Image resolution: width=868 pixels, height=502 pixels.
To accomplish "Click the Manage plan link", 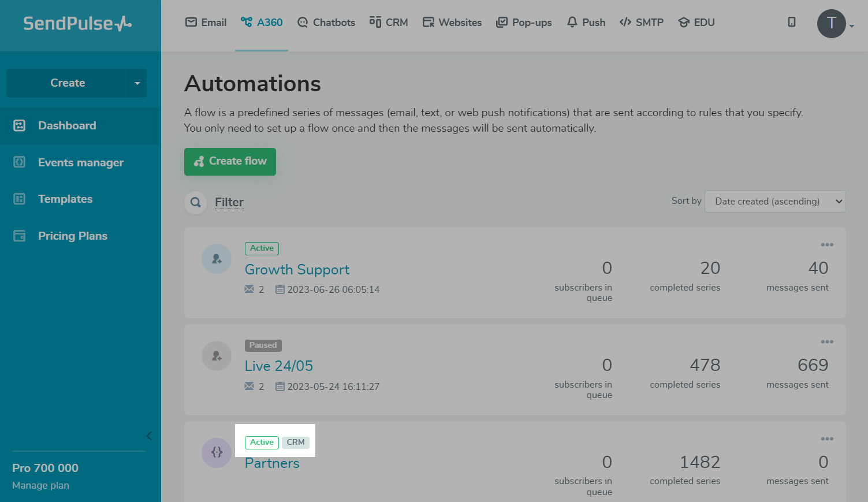I will pyautogui.click(x=40, y=485).
